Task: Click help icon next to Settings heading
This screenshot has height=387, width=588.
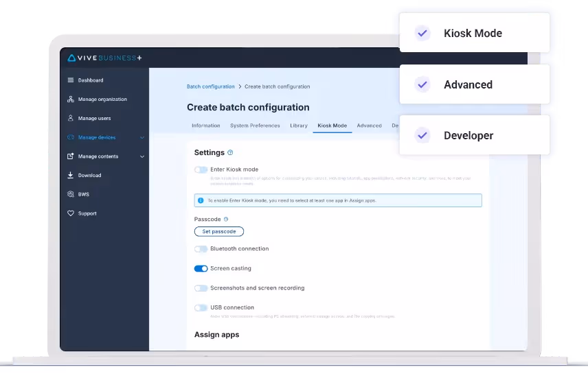Action: click(230, 152)
